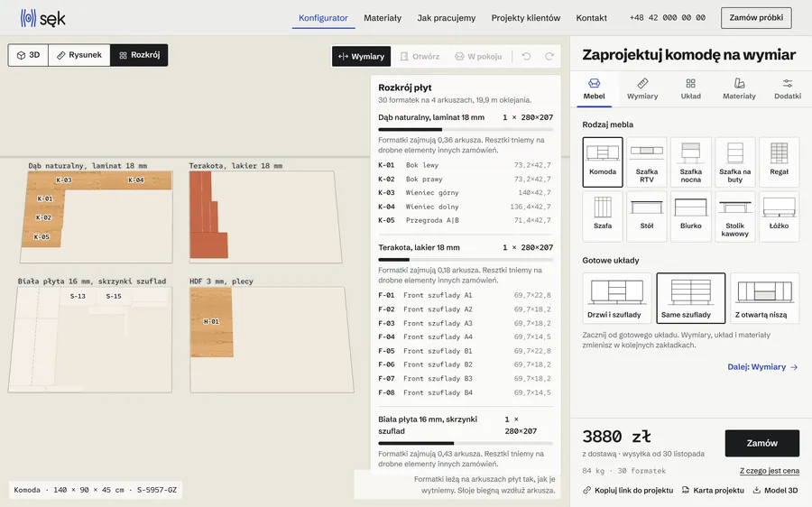Image resolution: width=812 pixels, height=507 pixels.
Task: Click project label Komoda 140 × 90 × 45 cm
Action: click(96, 490)
